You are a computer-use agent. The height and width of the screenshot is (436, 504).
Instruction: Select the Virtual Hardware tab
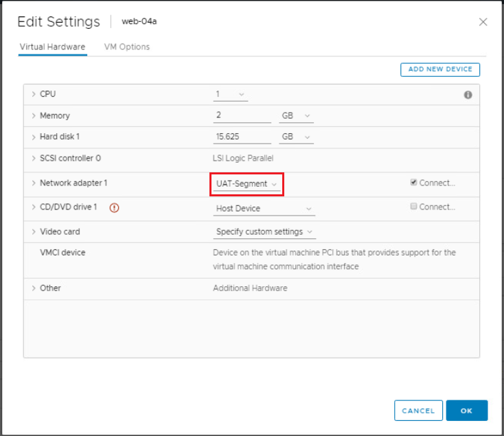[x=52, y=47]
